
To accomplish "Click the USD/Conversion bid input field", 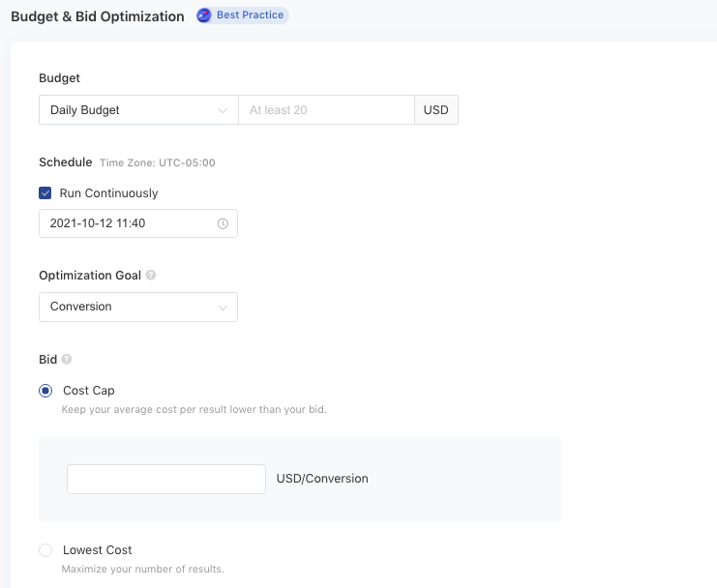I will click(x=166, y=479).
